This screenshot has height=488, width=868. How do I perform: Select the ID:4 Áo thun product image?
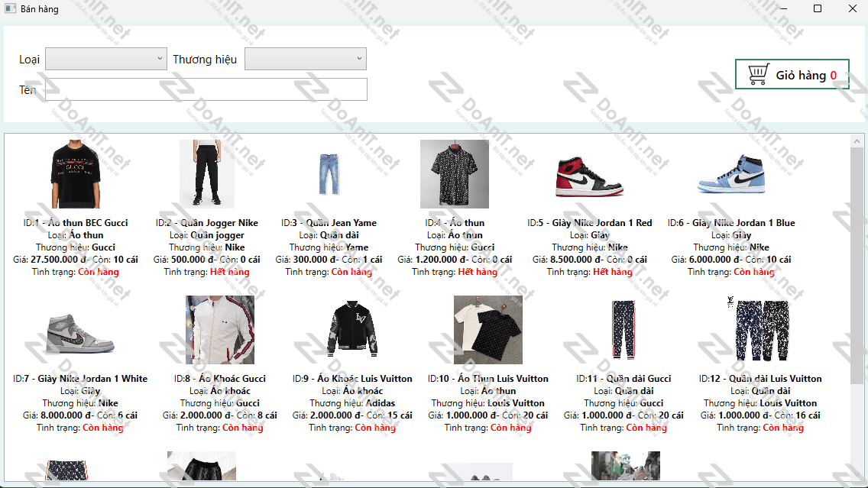pyautogui.click(x=455, y=173)
